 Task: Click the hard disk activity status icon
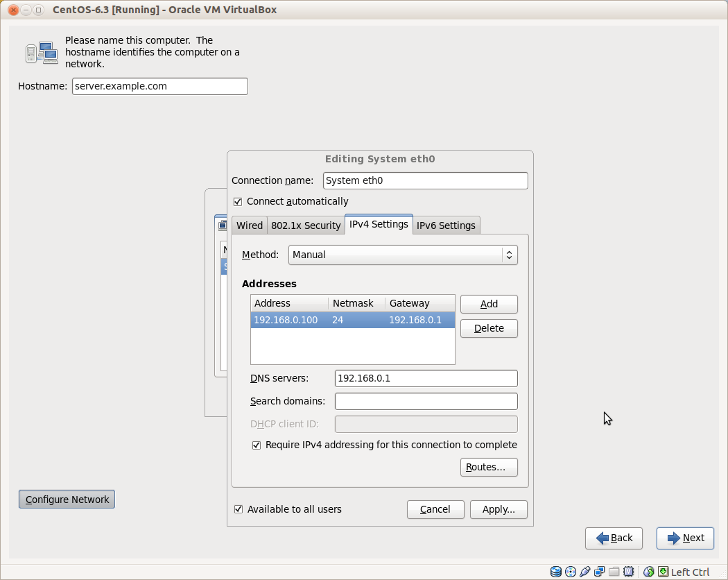point(556,572)
